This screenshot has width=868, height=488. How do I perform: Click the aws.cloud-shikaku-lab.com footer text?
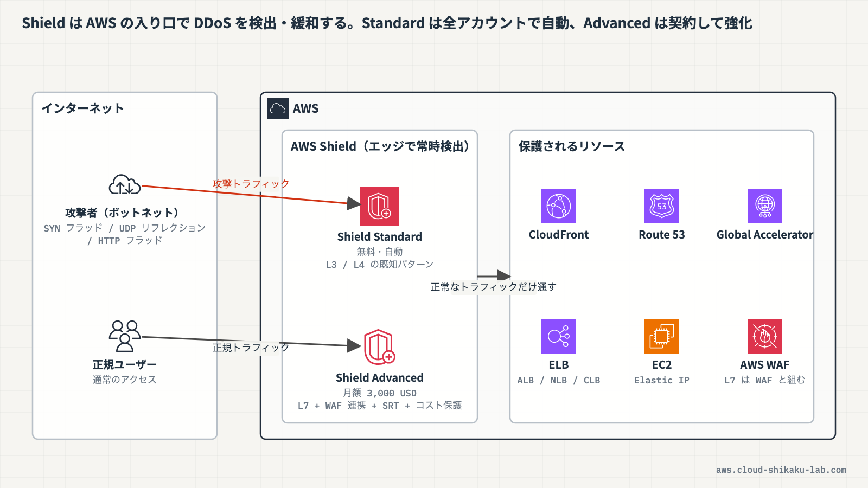[x=781, y=470]
